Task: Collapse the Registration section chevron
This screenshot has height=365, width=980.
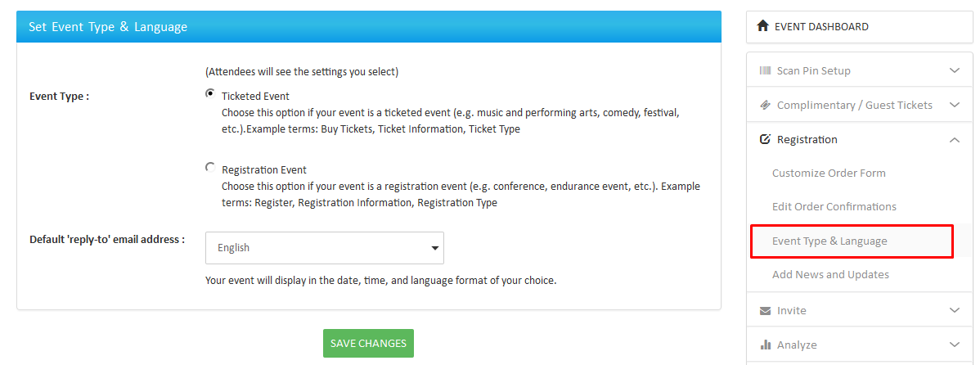Action: click(954, 140)
